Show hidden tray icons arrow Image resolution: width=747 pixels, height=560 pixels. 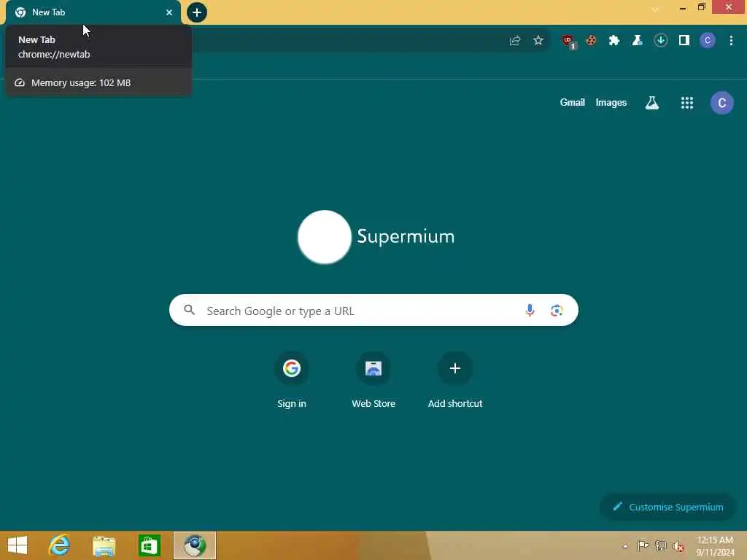[625, 546]
